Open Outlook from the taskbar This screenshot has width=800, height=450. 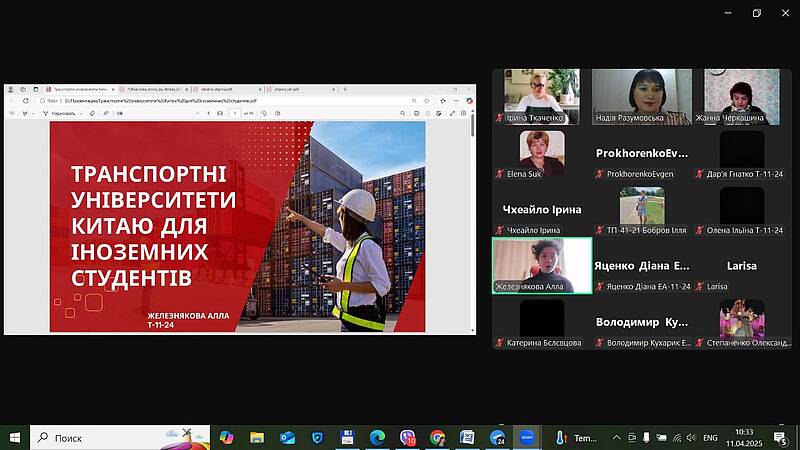[x=287, y=438]
